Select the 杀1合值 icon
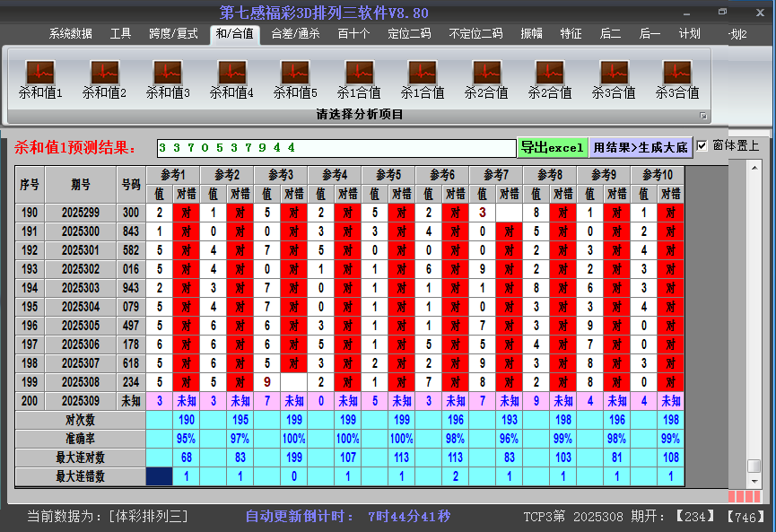776x532 pixels. click(x=359, y=73)
